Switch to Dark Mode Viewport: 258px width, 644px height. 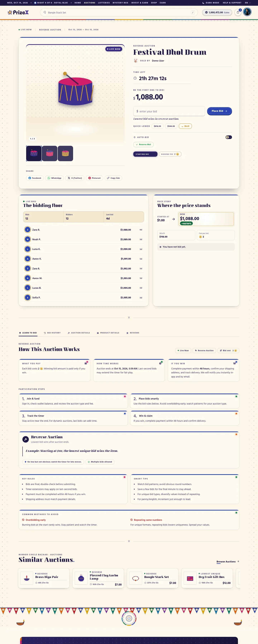point(211,3)
